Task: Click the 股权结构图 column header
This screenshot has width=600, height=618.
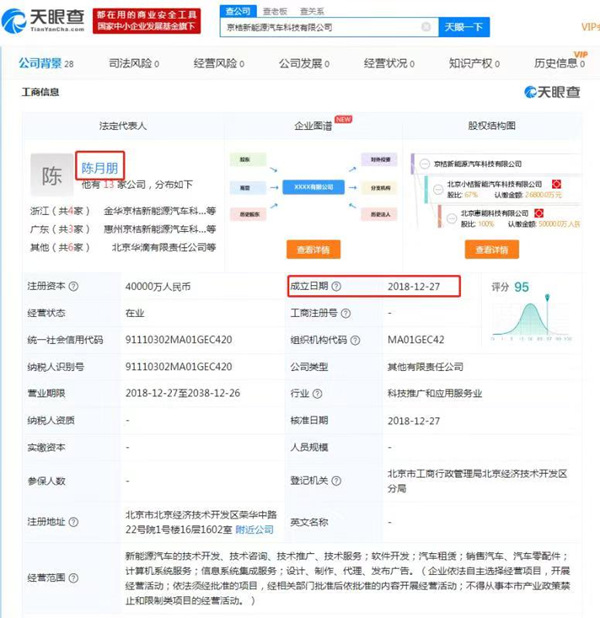Action: click(x=492, y=126)
